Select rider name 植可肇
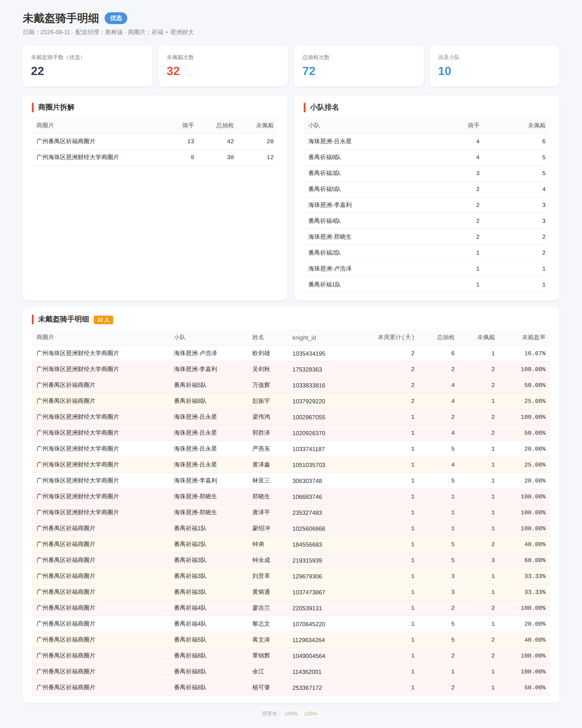This screenshot has width=582, height=728. (x=261, y=687)
